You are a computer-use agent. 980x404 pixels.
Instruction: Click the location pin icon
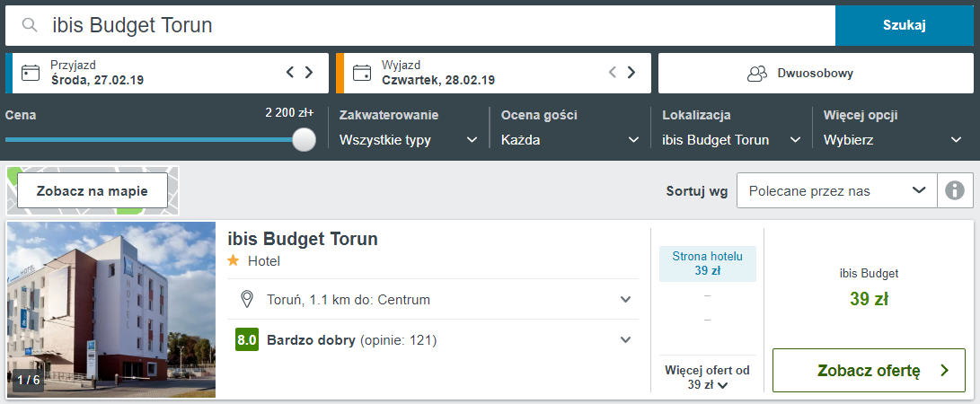click(247, 299)
